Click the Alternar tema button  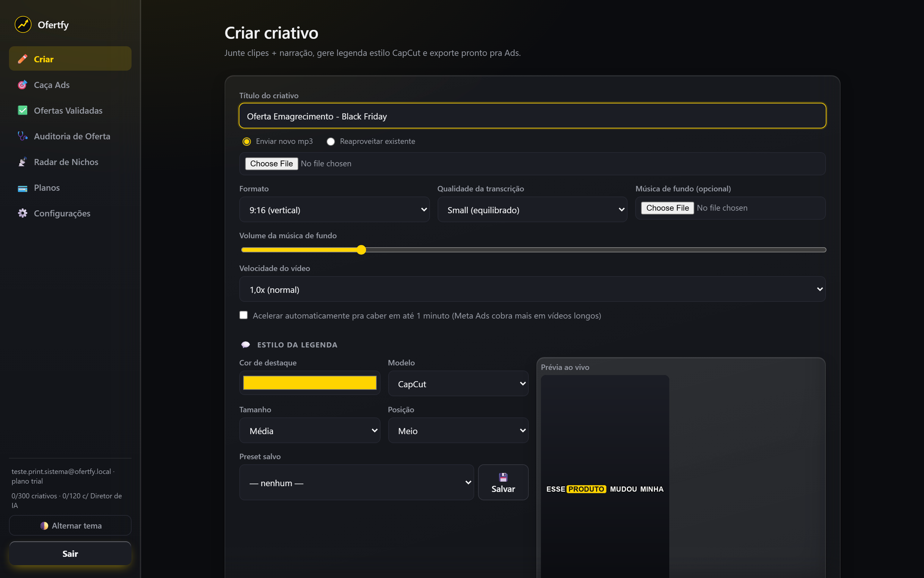coord(70,526)
